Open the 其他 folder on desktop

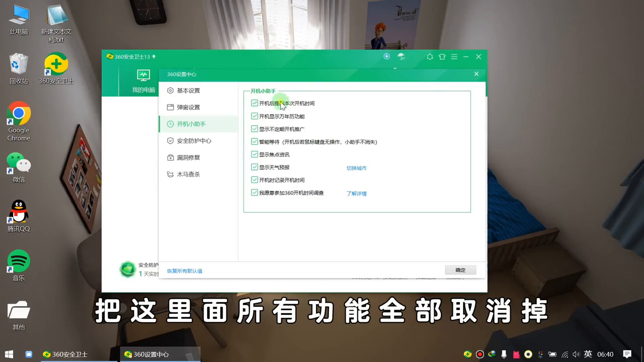(19, 315)
